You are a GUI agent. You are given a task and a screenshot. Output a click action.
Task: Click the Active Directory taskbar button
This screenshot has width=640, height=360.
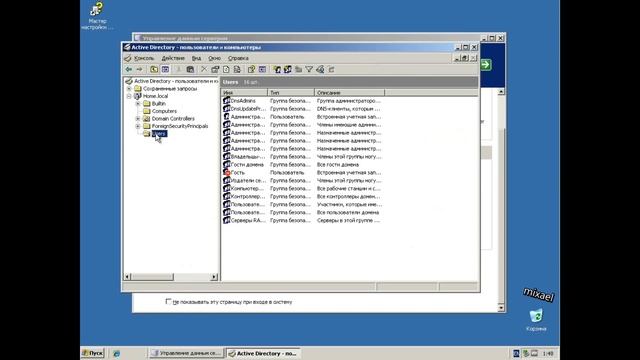click(263, 353)
